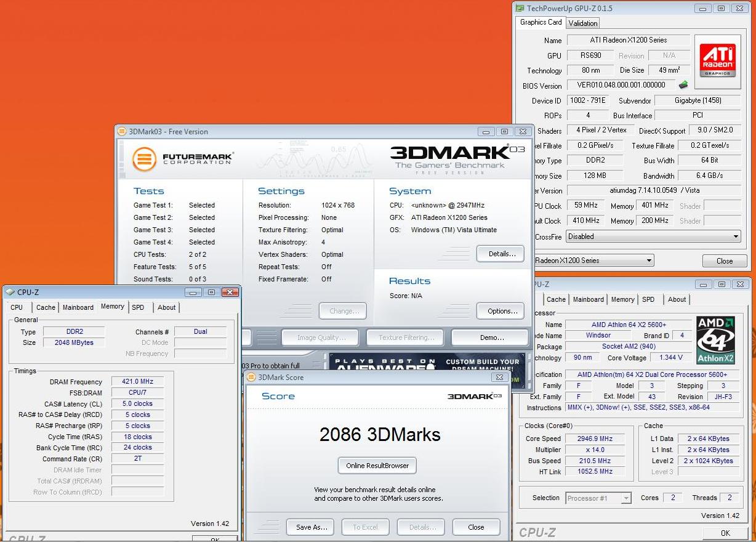756x542 pixels.
Task: Click the Bandwidth 6.4 GB/s field
Action: (709, 176)
